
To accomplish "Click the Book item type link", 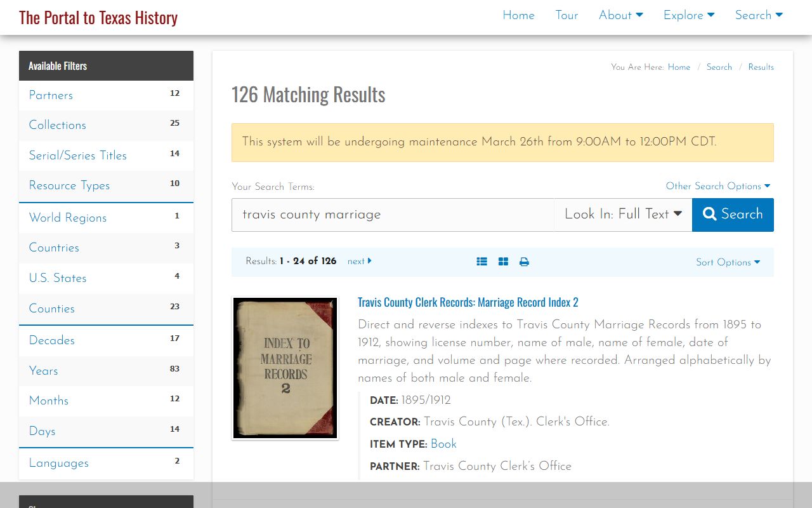I will (x=443, y=444).
